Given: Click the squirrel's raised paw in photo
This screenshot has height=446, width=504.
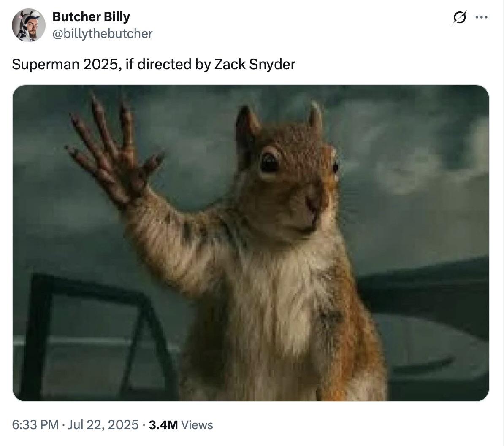Looking at the screenshot, I should click(116, 151).
